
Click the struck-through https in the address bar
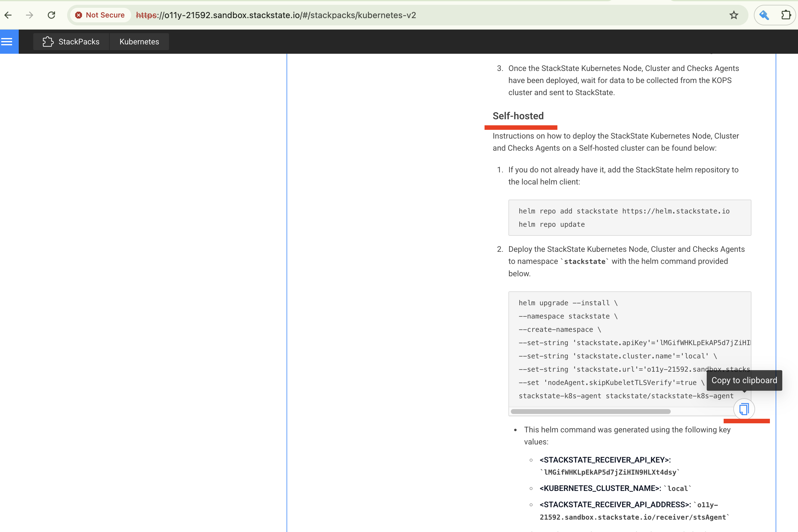(146, 15)
